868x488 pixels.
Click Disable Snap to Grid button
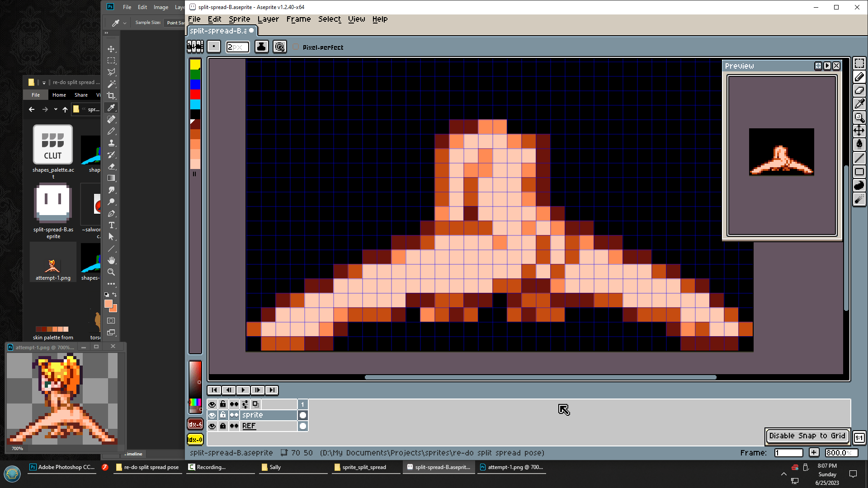tap(807, 436)
